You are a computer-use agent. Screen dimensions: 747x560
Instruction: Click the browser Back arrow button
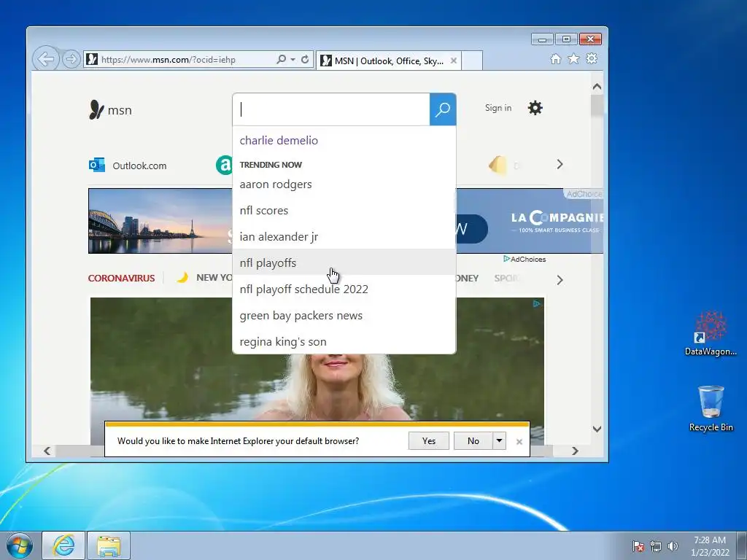(x=46, y=60)
